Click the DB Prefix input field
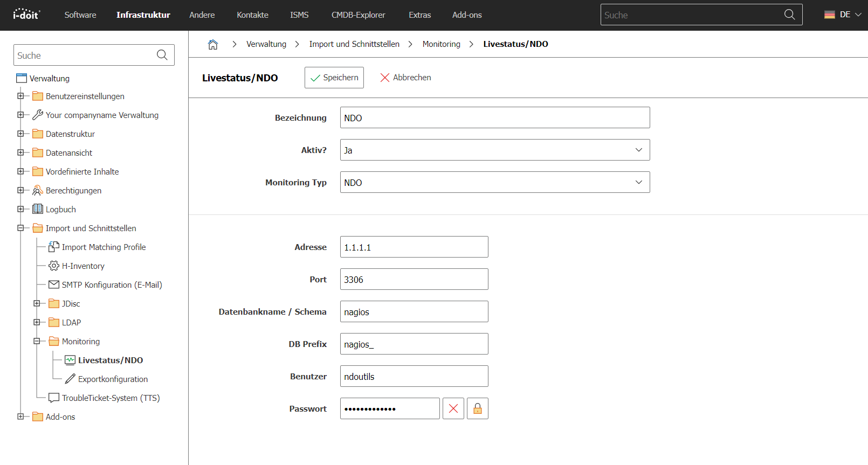 [414, 344]
